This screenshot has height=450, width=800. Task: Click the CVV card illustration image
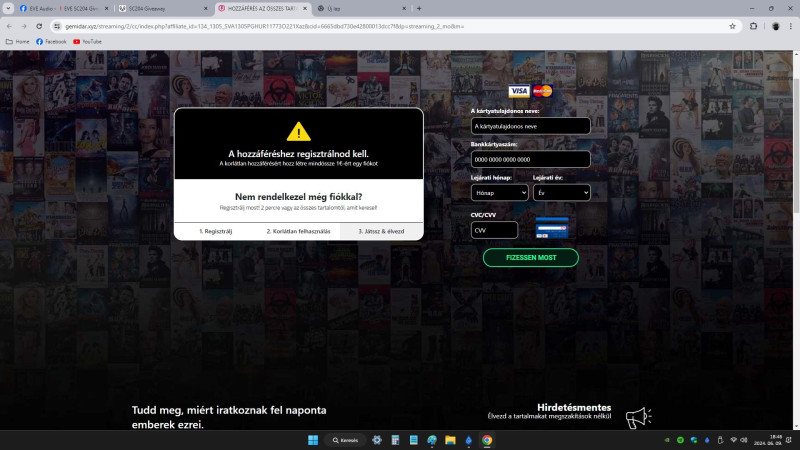[x=552, y=228]
